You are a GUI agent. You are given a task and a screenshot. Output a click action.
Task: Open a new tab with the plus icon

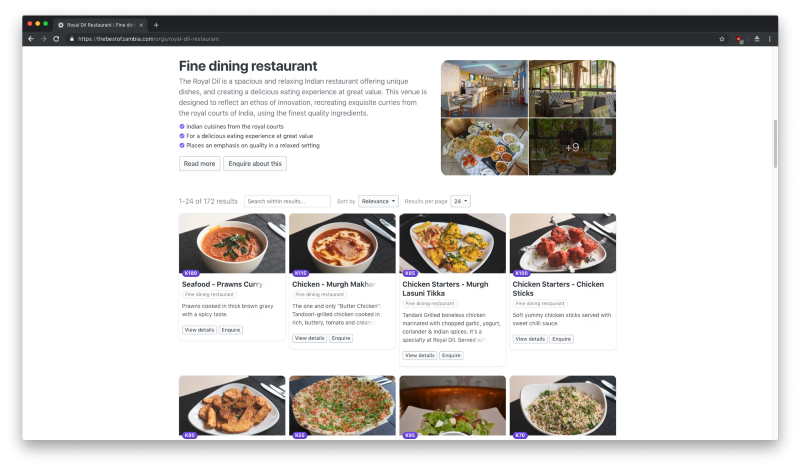pos(156,24)
